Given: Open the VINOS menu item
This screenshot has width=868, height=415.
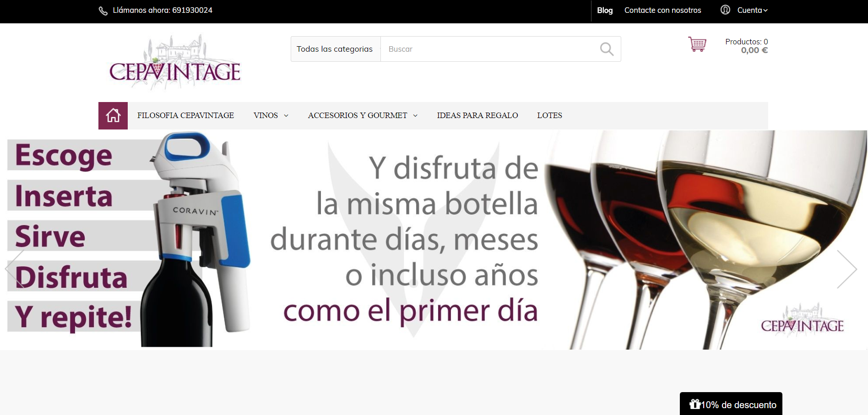Looking at the screenshot, I should coord(266,115).
